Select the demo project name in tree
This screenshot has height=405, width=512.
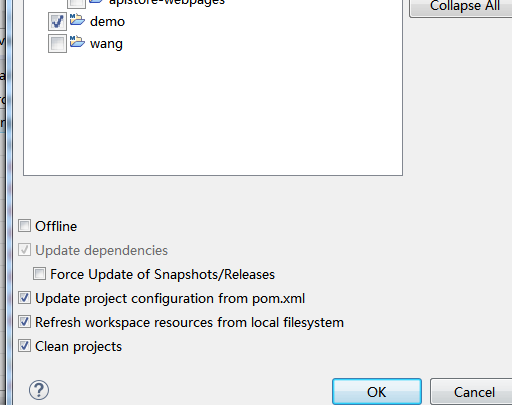(107, 22)
